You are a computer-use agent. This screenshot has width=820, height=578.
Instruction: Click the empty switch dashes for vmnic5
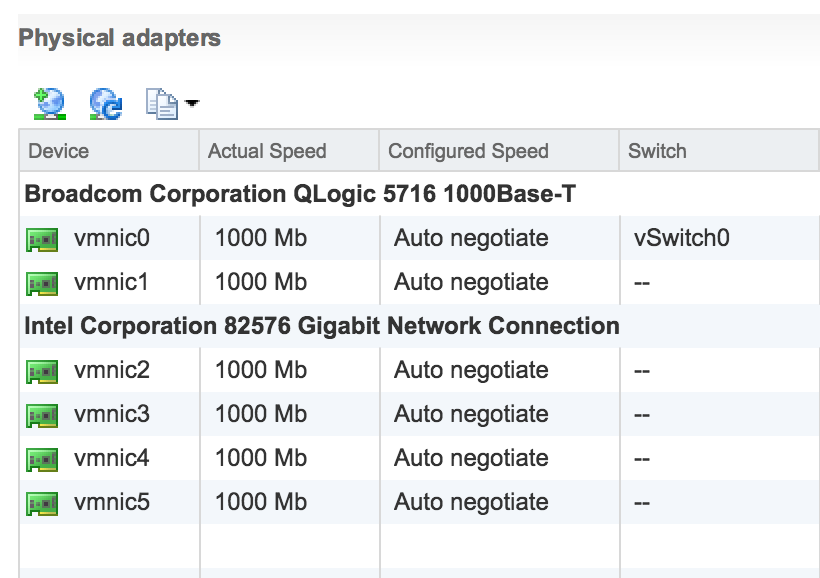[x=642, y=503]
